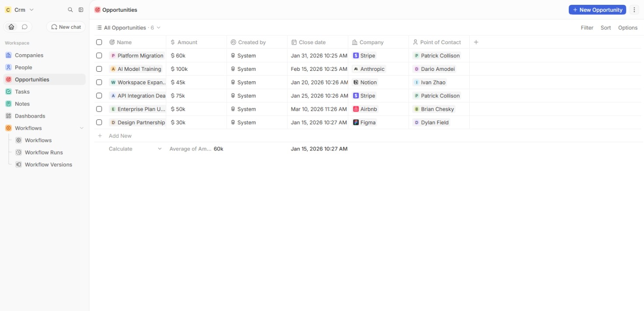Check the Platform Migration row checkbox

(x=99, y=56)
